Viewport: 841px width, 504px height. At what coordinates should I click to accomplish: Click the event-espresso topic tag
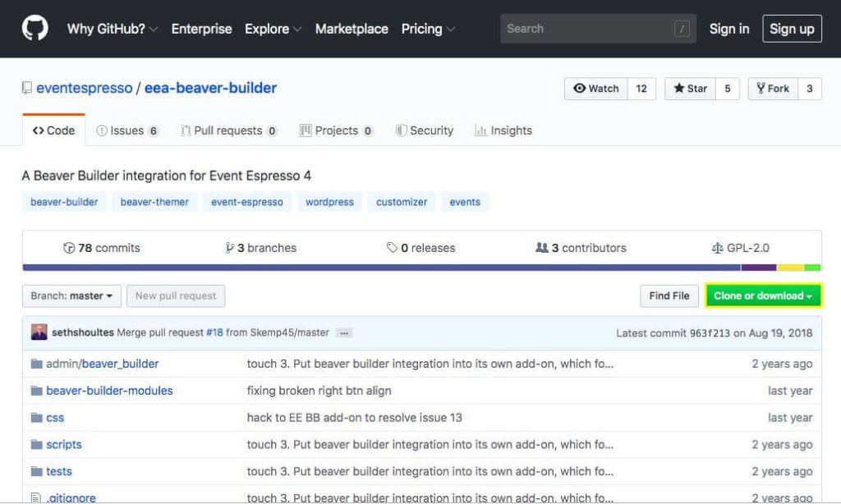coord(246,202)
